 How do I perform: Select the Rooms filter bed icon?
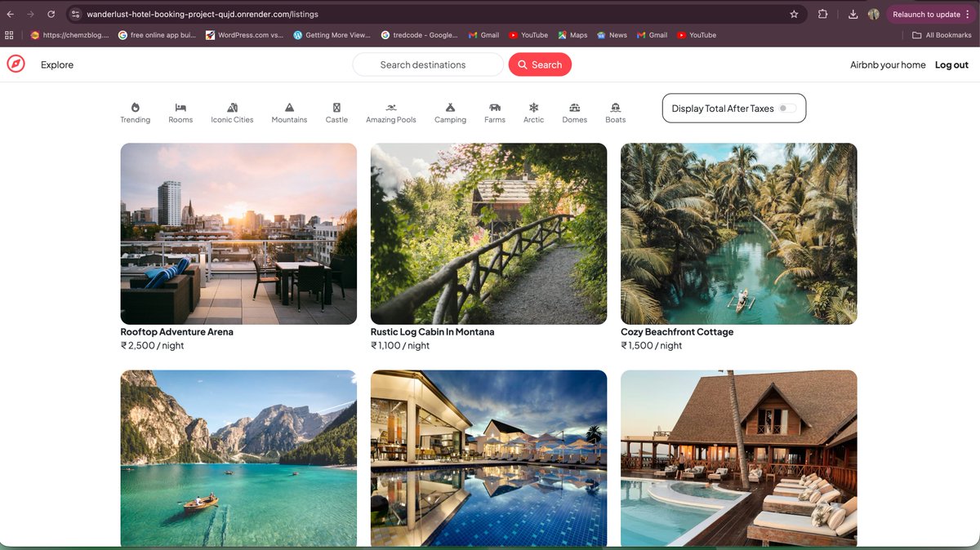[180, 107]
